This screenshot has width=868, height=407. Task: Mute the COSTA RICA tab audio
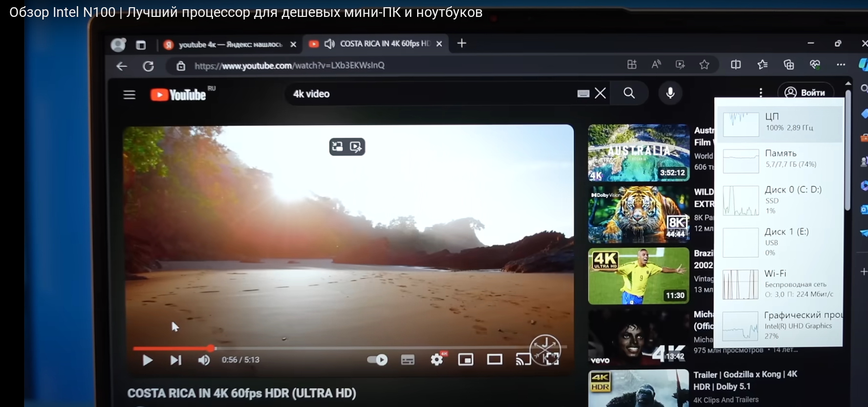330,44
